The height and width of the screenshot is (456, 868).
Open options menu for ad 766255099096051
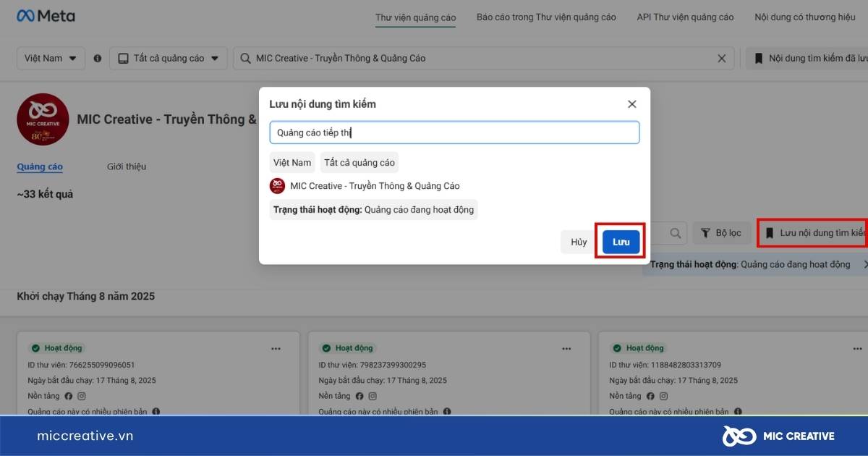point(276,348)
